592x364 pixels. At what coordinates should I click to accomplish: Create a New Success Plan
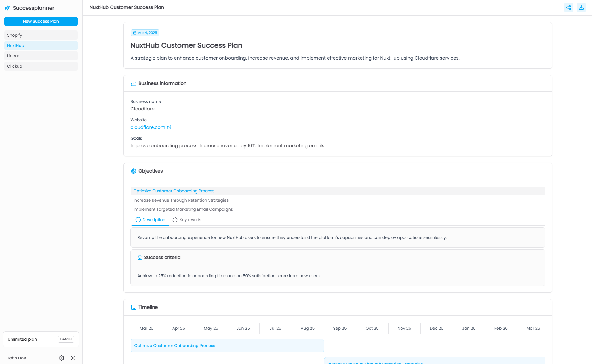click(x=41, y=21)
